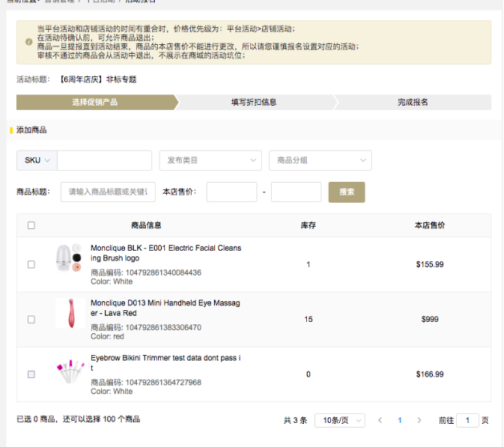Viewport: 504px width, 447px height.
Task: Expand the 发布类目 category dropdown
Action: coord(210,160)
